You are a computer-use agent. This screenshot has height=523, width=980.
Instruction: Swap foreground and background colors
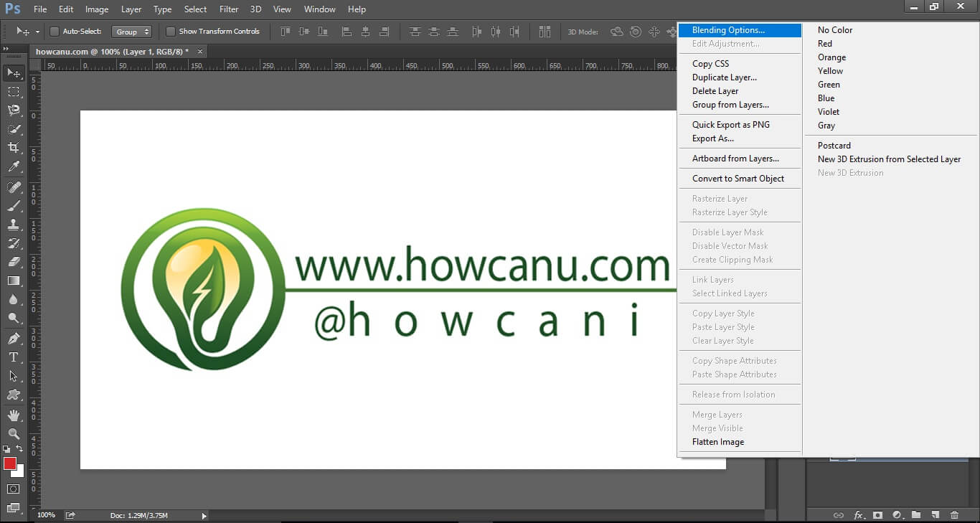(20, 448)
